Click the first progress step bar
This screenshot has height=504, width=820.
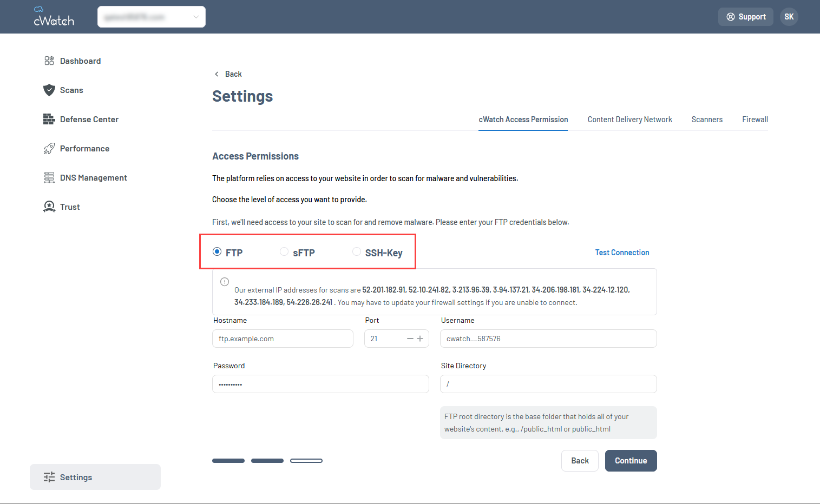click(228, 461)
